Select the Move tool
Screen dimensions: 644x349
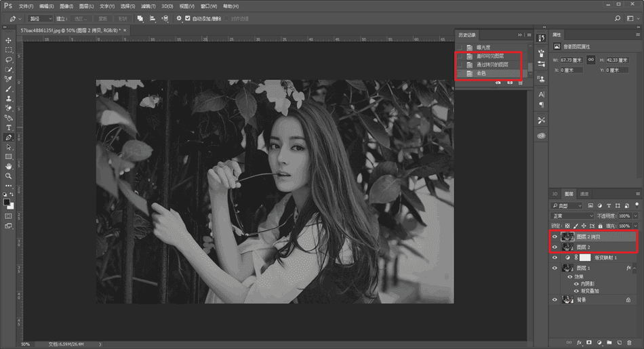click(x=9, y=40)
